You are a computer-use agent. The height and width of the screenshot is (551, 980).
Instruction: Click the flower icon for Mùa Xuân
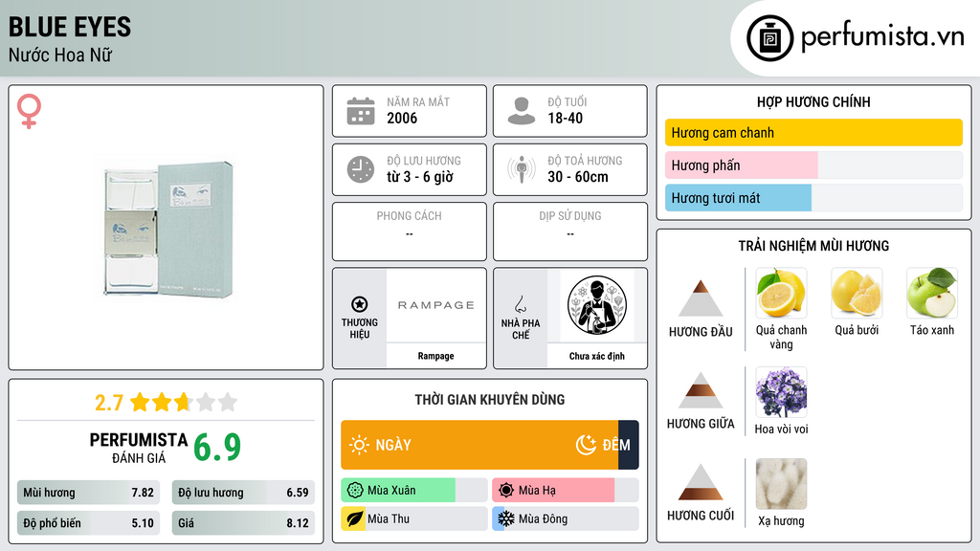[355, 491]
